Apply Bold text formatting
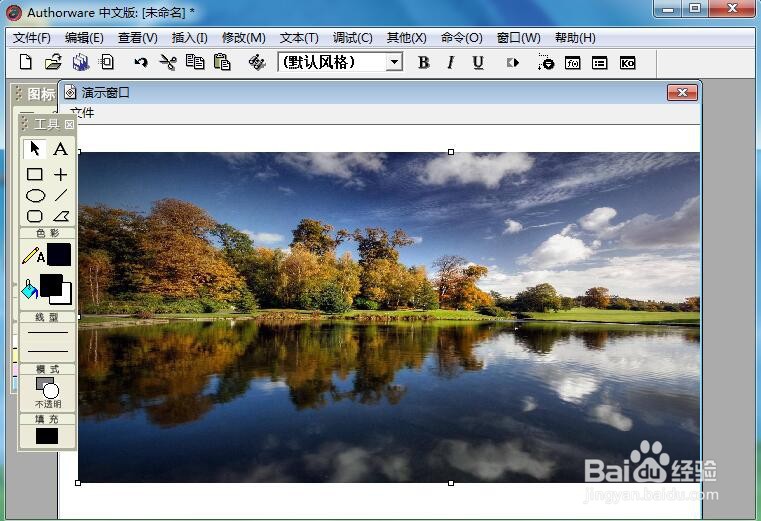This screenshot has height=521, width=761. click(x=424, y=62)
